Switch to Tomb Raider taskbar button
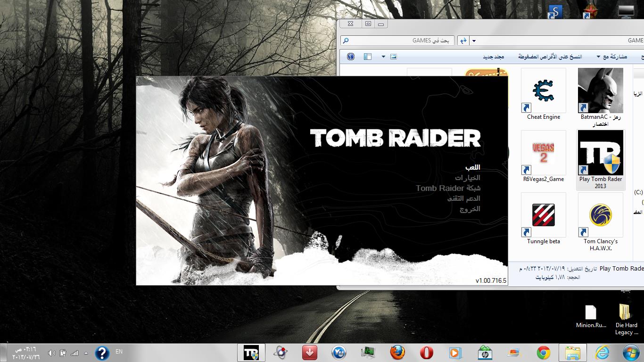This screenshot has width=644, height=362. coord(251,353)
